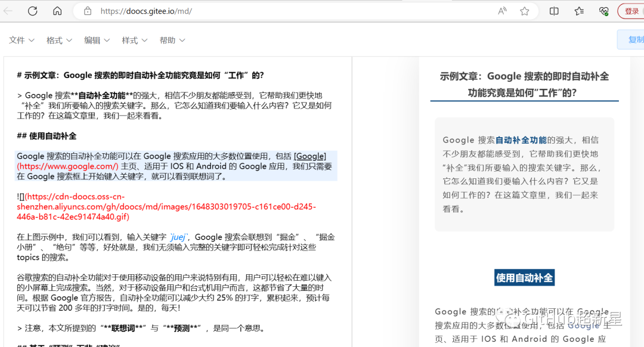Click the blue `juej` code text in editor
This screenshot has height=347, width=644.
[x=179, y=237]
